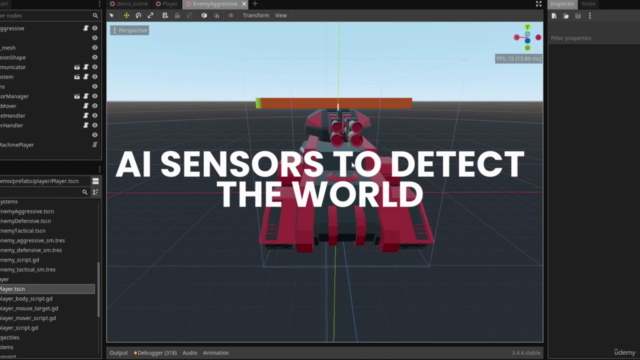Click the FileSystem search magnifier icon
This screenshot has height=360, width=640.
coord(85,192)
